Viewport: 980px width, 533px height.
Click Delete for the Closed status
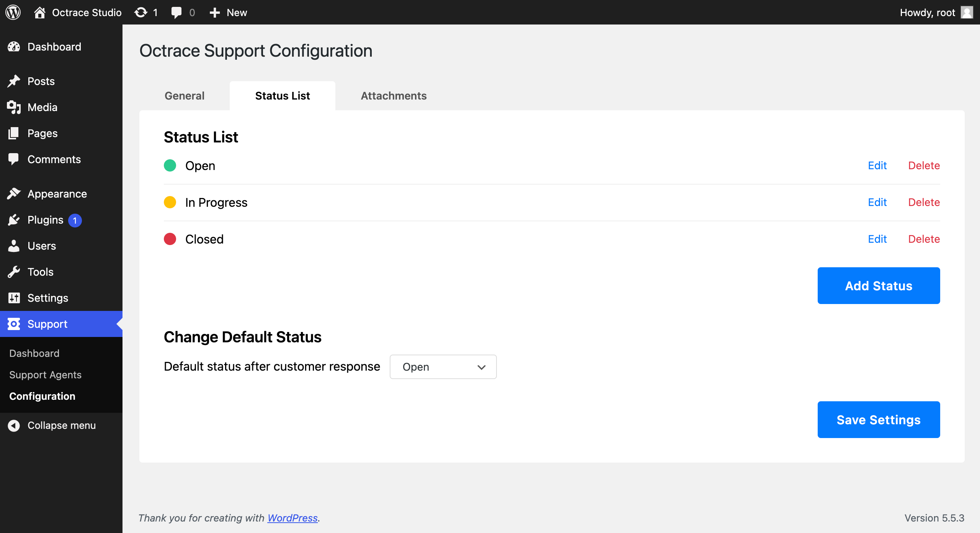tap(924, 239)
